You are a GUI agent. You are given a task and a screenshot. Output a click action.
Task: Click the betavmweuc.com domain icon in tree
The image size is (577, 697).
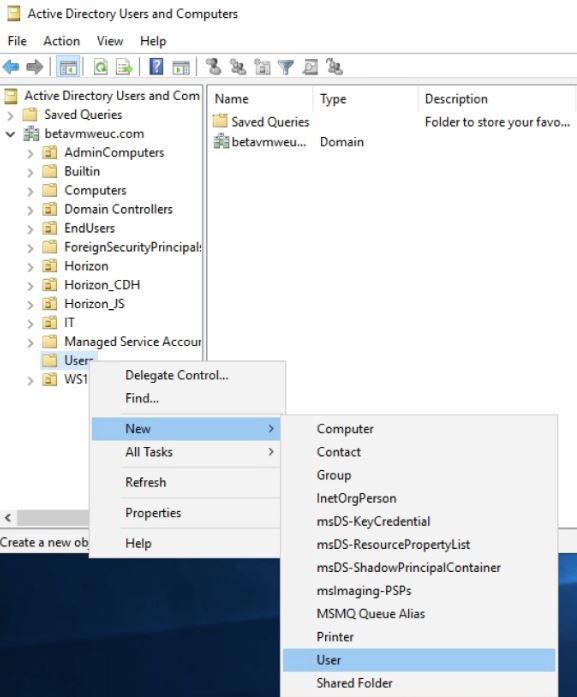tap(31, 133)
